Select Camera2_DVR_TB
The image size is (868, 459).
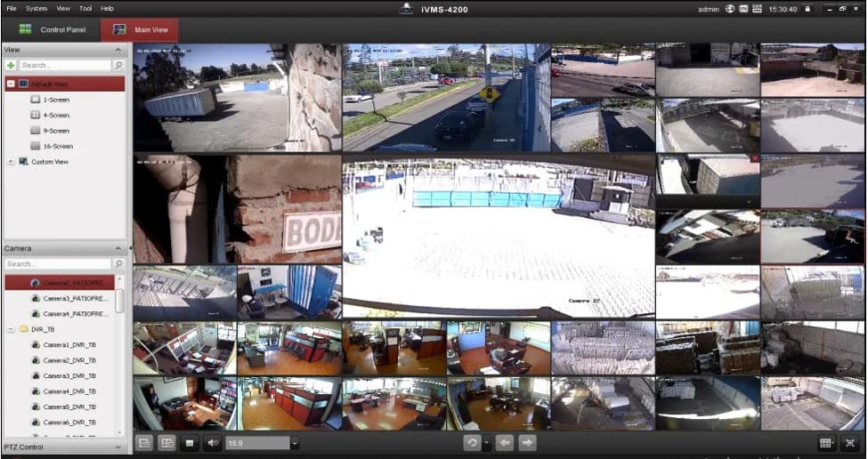coord(69,360)
